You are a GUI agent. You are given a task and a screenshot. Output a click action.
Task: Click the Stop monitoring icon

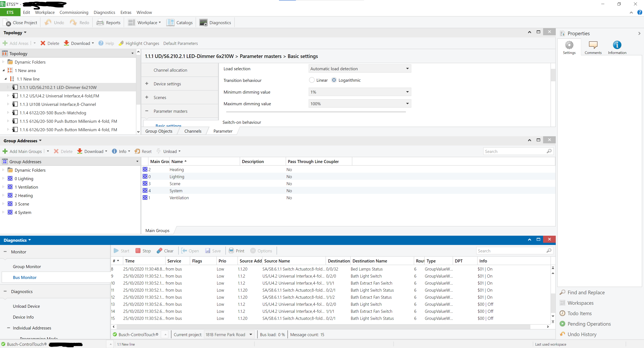pyautogui.click(x=138, y=251)
